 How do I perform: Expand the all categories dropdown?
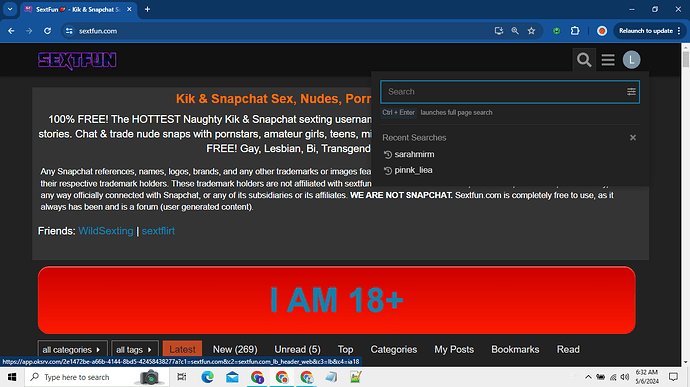pos(72,350)
